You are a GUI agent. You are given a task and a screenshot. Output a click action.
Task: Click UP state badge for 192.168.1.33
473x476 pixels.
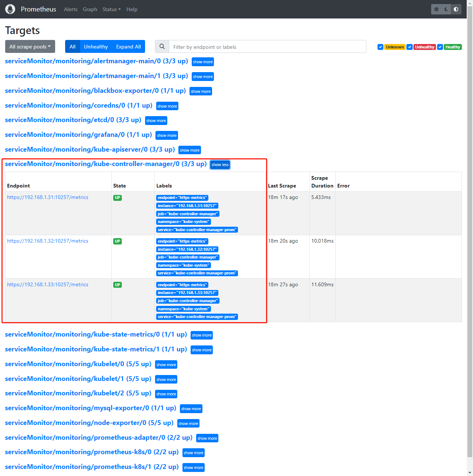coord(117,285)
